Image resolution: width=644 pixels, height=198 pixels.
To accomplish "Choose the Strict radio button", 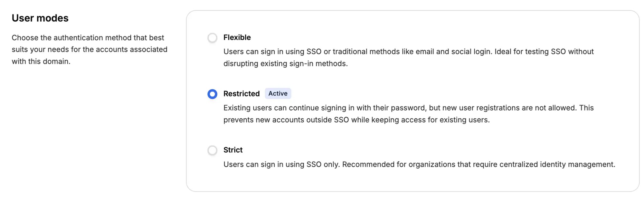I will click(212, 150).
